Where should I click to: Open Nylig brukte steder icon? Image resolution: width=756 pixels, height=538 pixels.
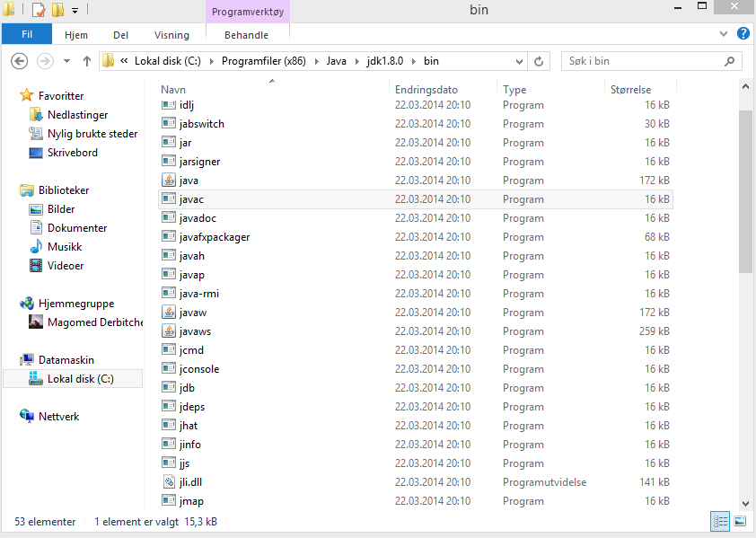pyautogui.click(x=36, y=133)
